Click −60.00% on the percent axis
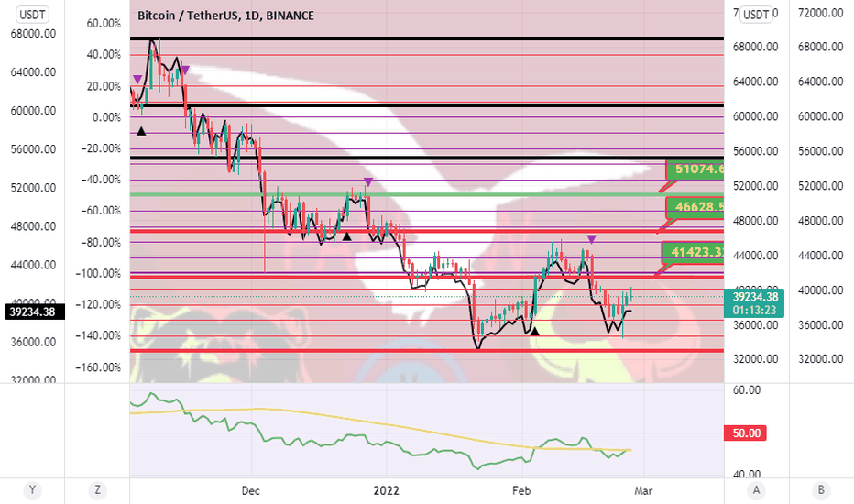 point(101,211)
